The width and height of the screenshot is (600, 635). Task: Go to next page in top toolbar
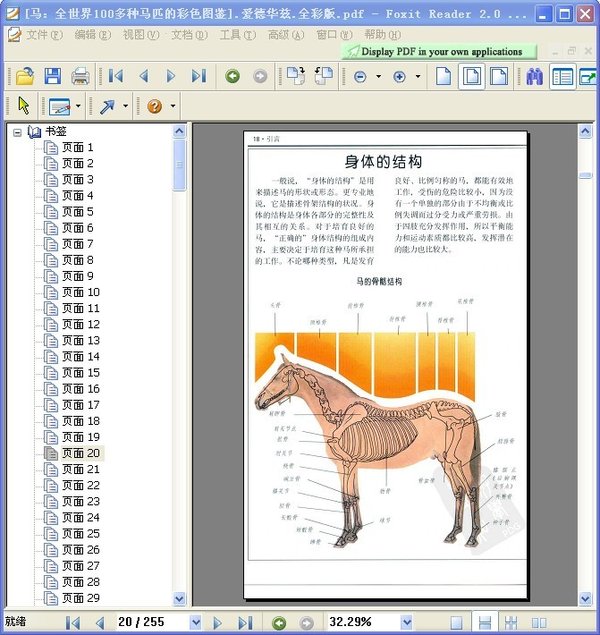170,76
